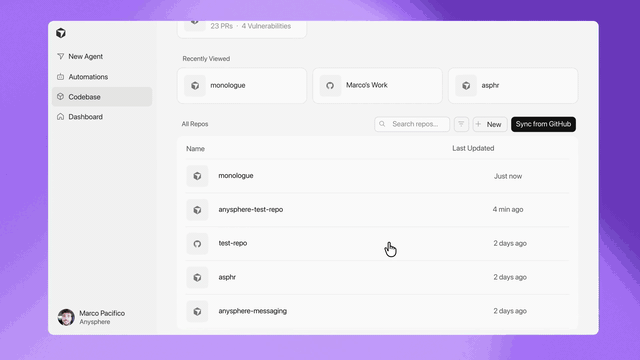Image resolution: width=640 pixels, height=360 pixels.
Task: Click the app logo cube icon
Action: pyautogui.click(x=61, y=33)
